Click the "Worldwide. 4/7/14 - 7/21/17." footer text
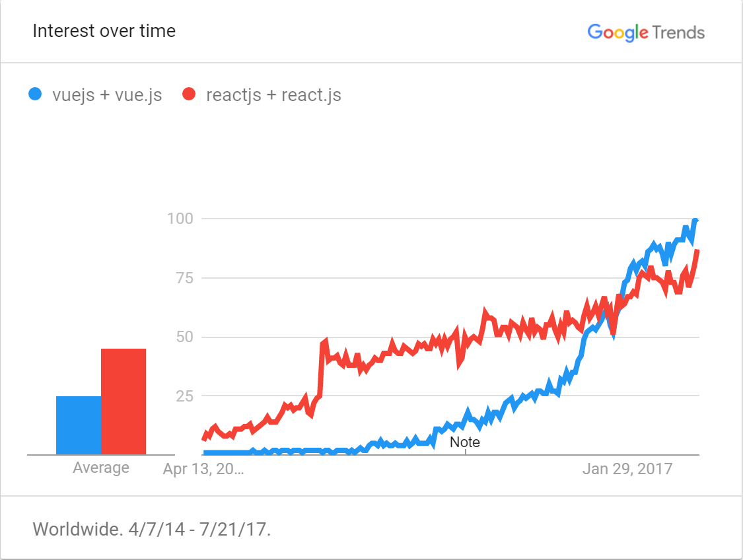The height and width of the screenshot is (560, 743). tap(152, 529)
